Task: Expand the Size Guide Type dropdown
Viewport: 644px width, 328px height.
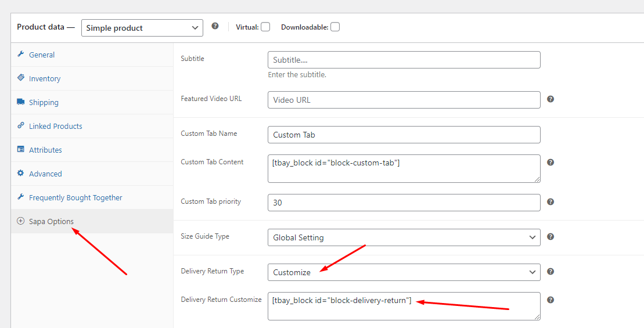Action: click(404, 237)
